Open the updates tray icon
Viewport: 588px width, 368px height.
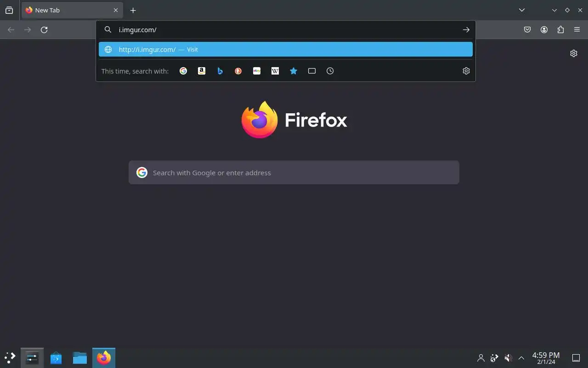(494, 358)
